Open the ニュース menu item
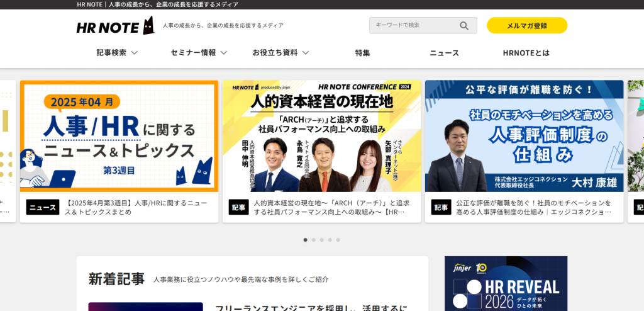This screenshot has width=644, height=311. (x=444, y=53)
